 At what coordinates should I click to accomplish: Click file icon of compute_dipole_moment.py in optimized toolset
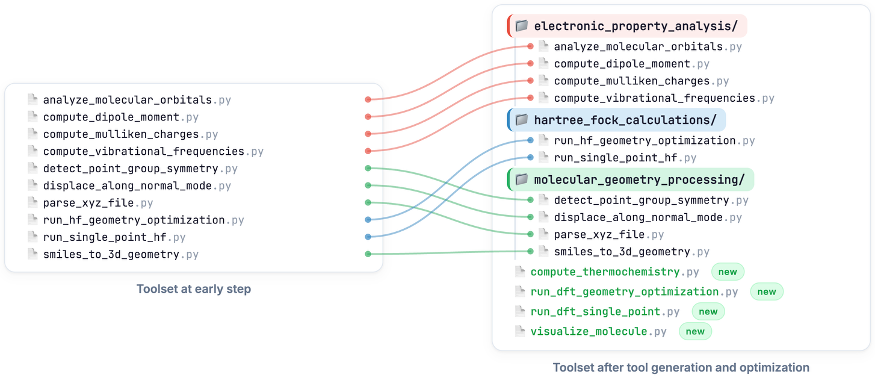[x=544, y=64]
